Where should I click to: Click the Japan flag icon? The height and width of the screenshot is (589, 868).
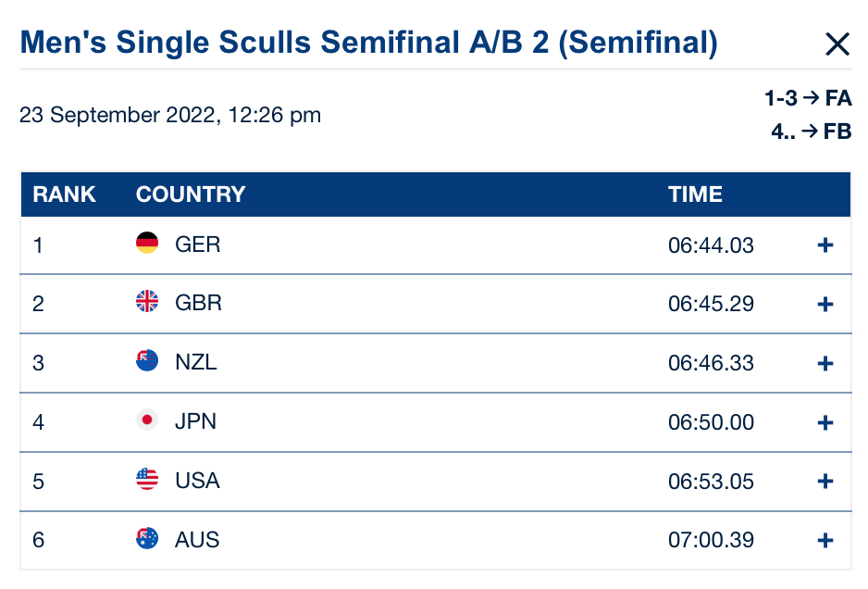[147, 421]
